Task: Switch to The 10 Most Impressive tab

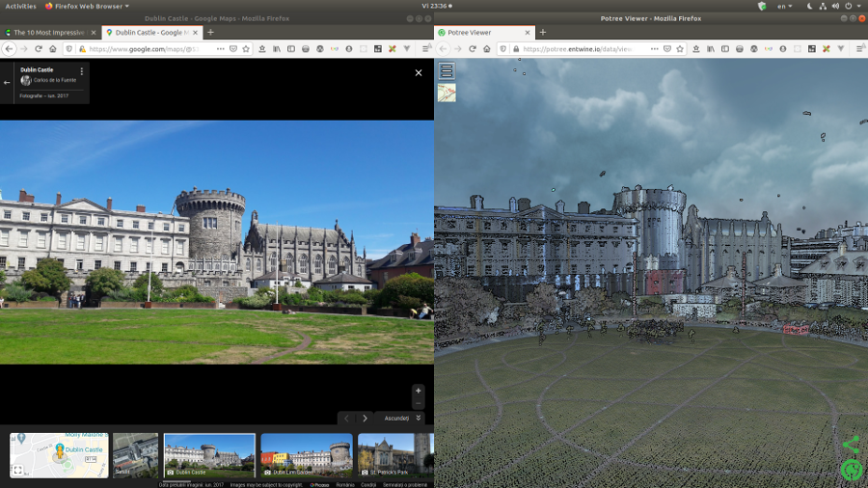Action: 49,33
